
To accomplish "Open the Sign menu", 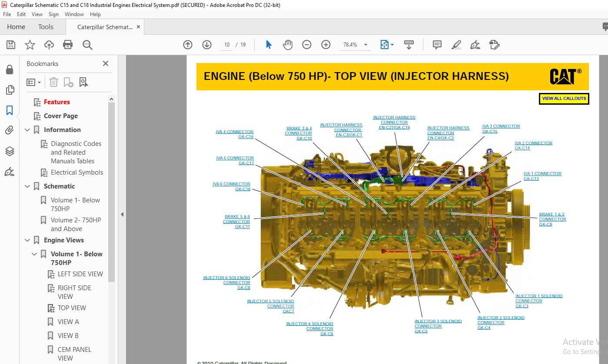I will pyautogui.click(x=53, y=14).
